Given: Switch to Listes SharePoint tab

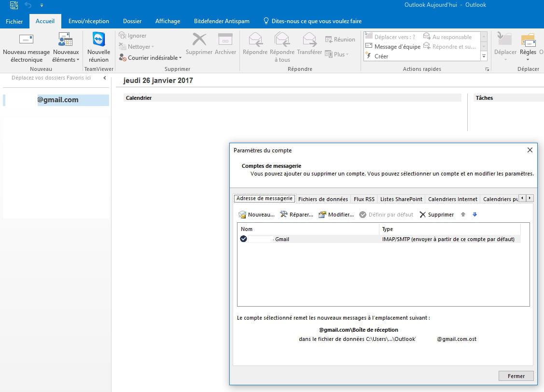Looking at the screenshot, I should (x=401, y=199).
